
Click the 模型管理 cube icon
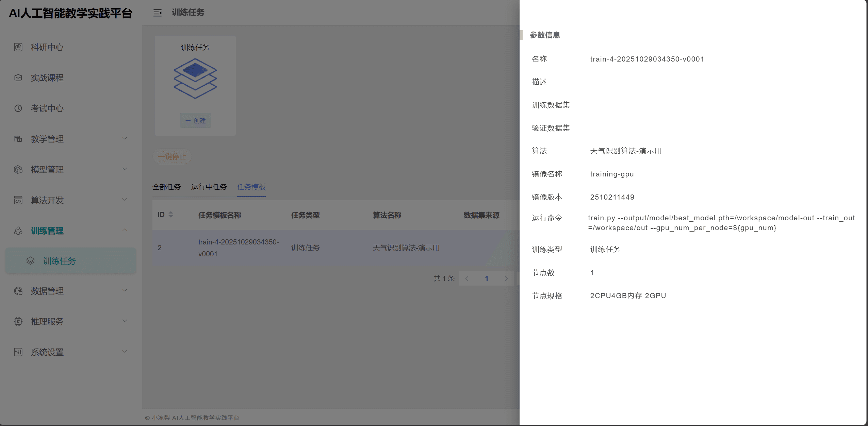[x=18, y=170]
